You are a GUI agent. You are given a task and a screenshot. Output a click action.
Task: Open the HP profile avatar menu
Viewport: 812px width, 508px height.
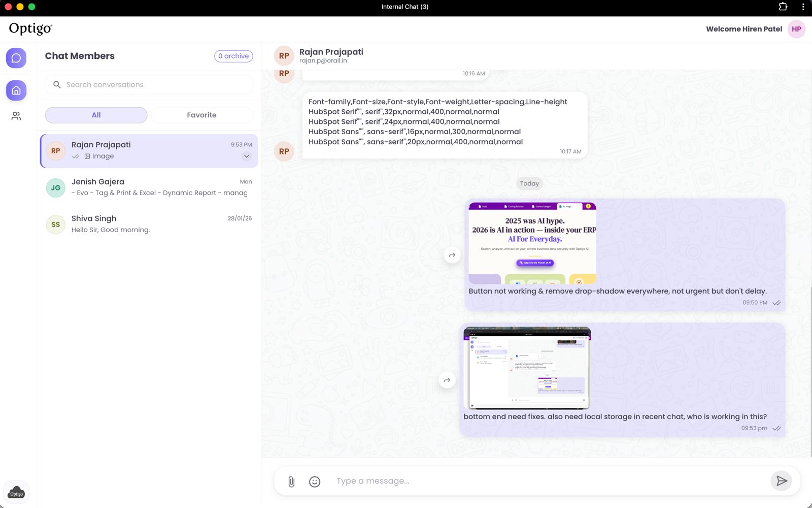click(x=796, y=29)
